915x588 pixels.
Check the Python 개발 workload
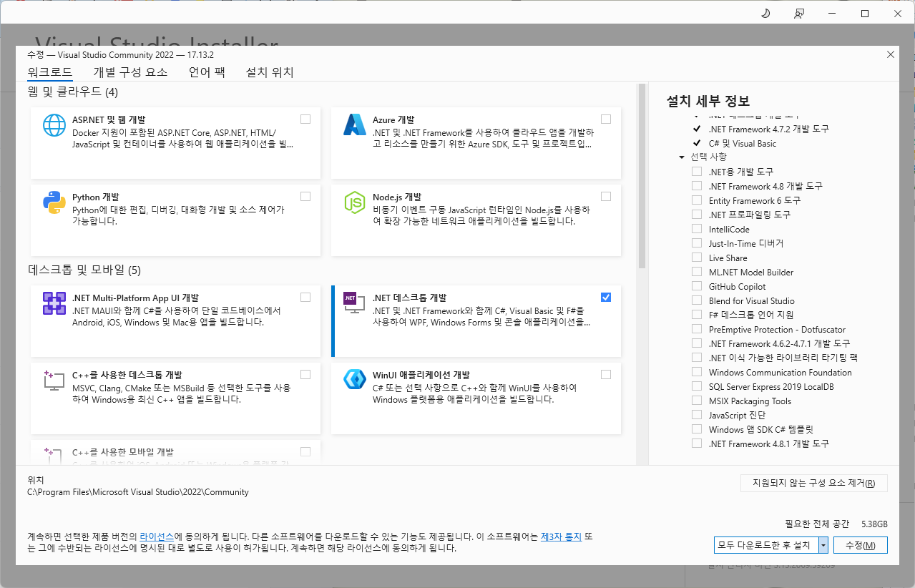(x=305, y=196)
